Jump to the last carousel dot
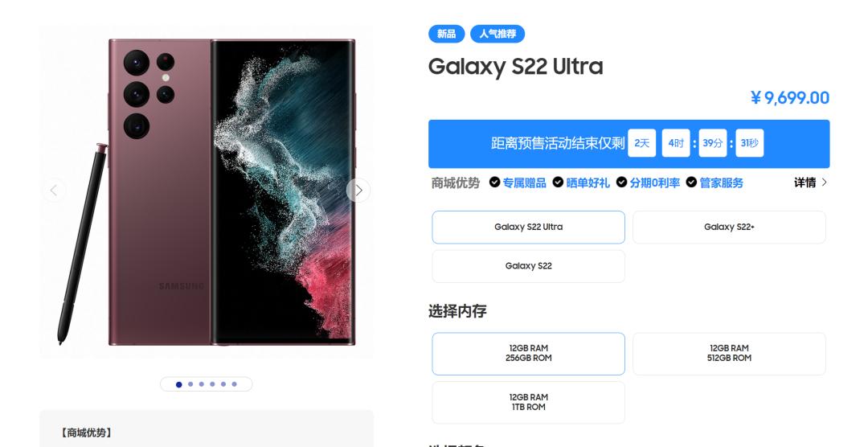The width and height of the screenshot is (868, 447). coord(234,383)
